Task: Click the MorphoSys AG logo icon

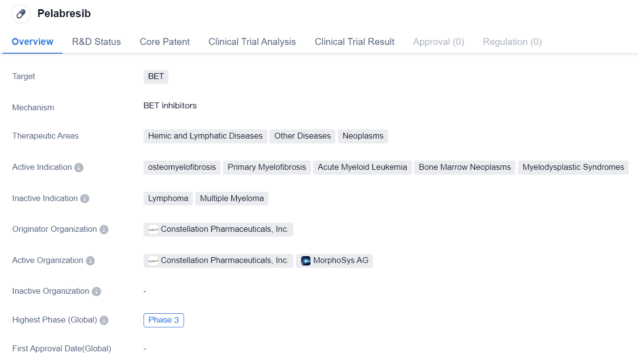Action: click(306, 261)
